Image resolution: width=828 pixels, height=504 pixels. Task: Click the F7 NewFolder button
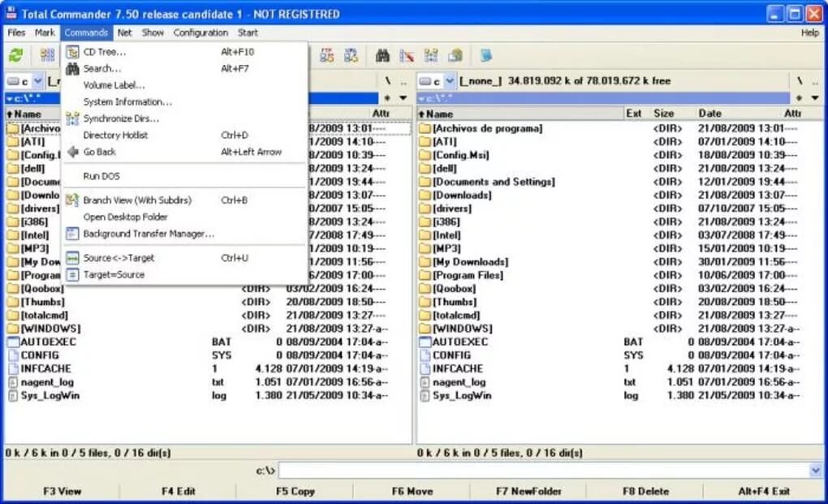[528, 491]
